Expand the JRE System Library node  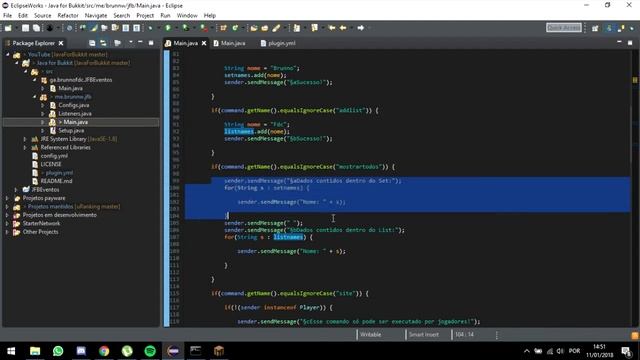point(25,139)
